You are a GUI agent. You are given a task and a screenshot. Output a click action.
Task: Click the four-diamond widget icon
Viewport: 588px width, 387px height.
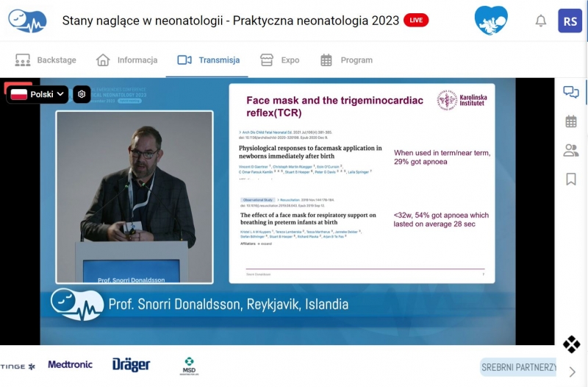pos(571,344)
